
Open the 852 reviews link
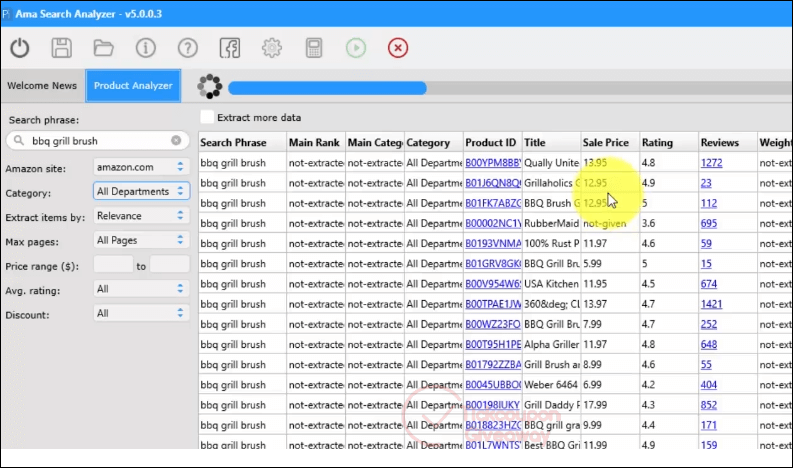(709, 405)
